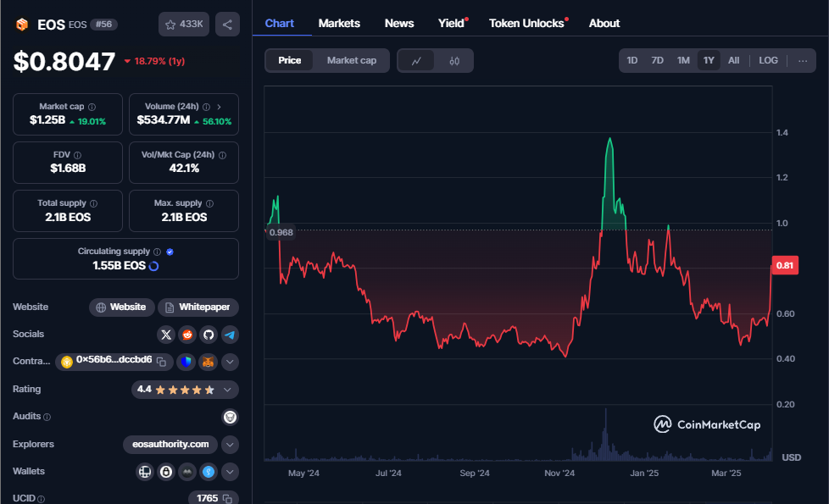Open the GitHub social icon

tap(209, 335)
